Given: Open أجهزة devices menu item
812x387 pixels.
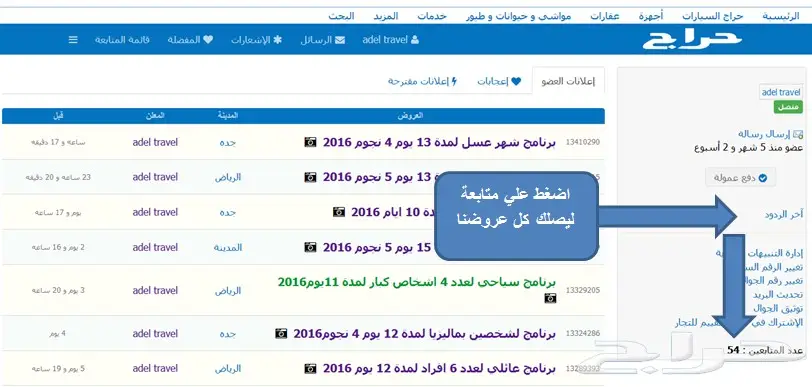Looking at the screenshot, I should (x=651, y=16).
